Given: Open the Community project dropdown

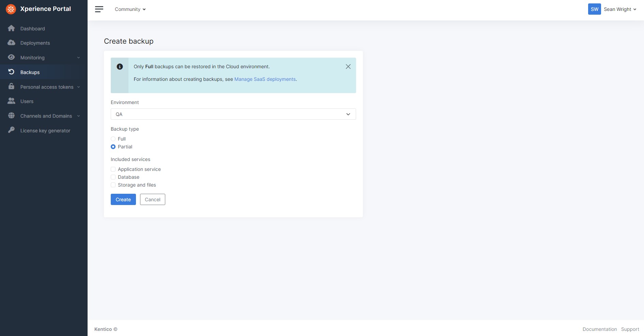Looking at the screenshot, I should pyautogui.click(x=130, y=9).
